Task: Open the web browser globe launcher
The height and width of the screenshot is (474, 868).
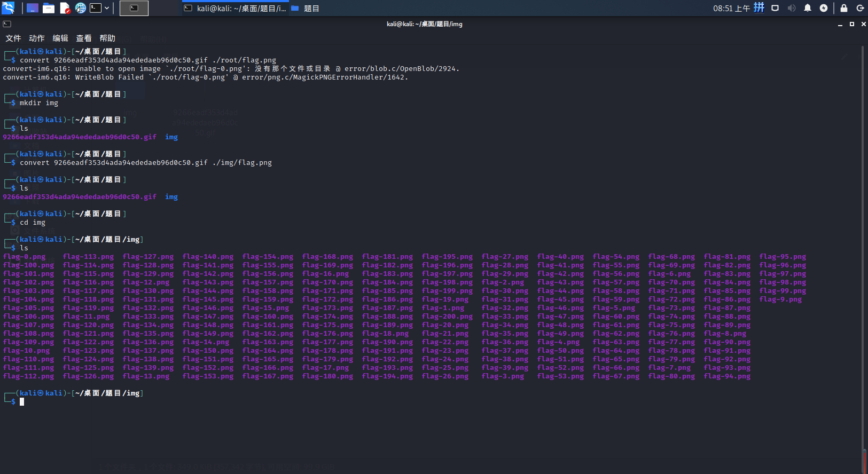Action: 80,8
